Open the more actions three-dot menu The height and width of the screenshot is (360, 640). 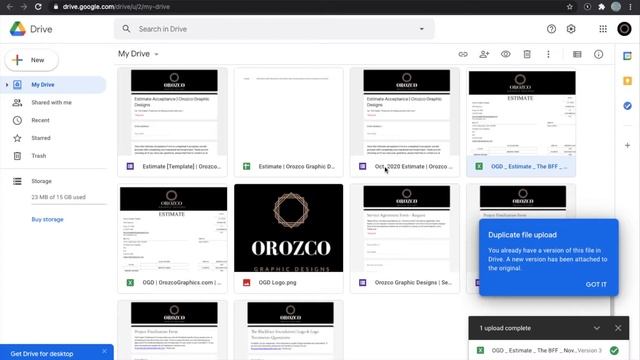[548, 54]
